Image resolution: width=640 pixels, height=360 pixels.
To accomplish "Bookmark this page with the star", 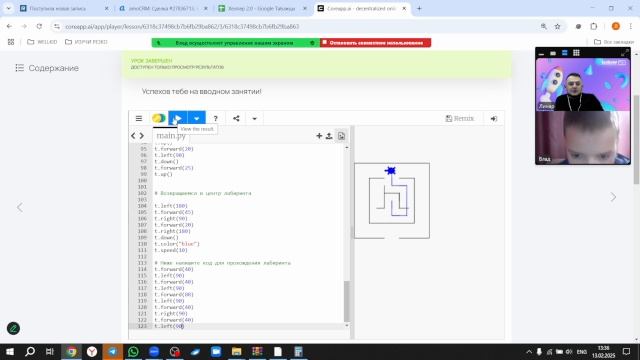I will click(x=557, y=26).
